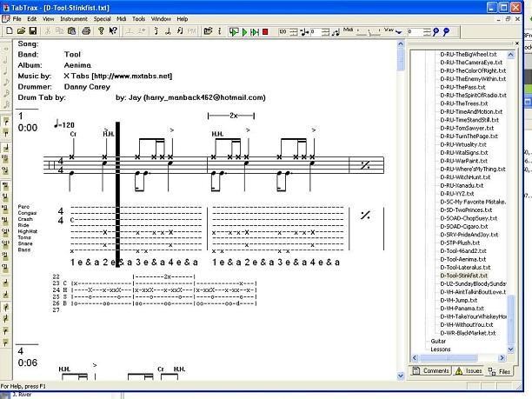532x399 pixels.
Task: Select D-Tool-Lateralus.txt in file tree
Action: [x=465, y=268]
